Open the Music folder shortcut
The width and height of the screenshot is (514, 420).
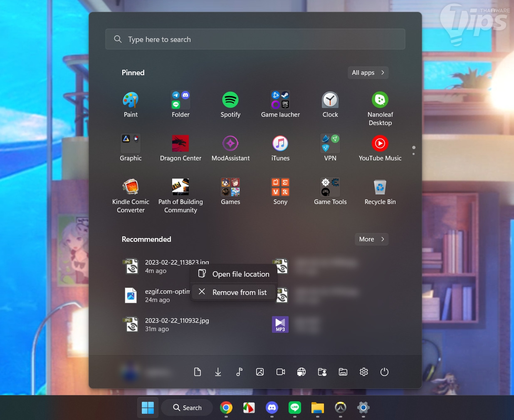(239, 372)
